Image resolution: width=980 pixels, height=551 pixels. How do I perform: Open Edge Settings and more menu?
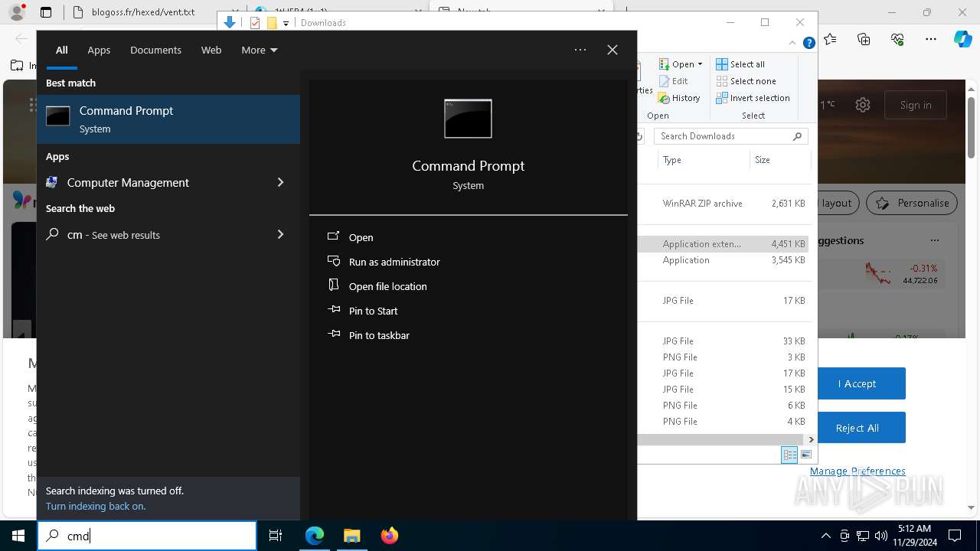931,39
